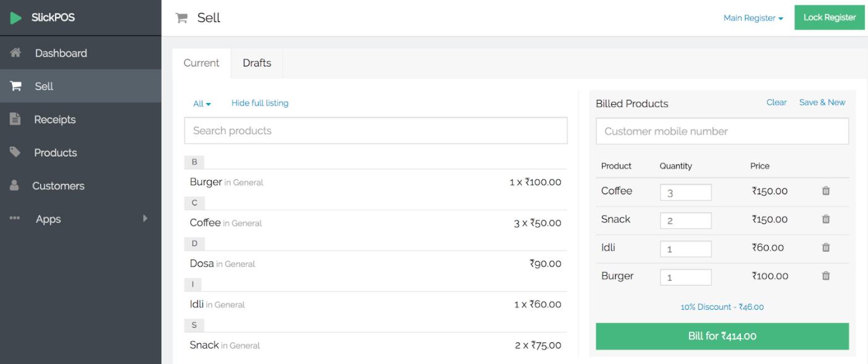Image resolution: width=868 pixels, height=364 pixels.
Task: Remove Burger with its trash icon
Action: 825,276
